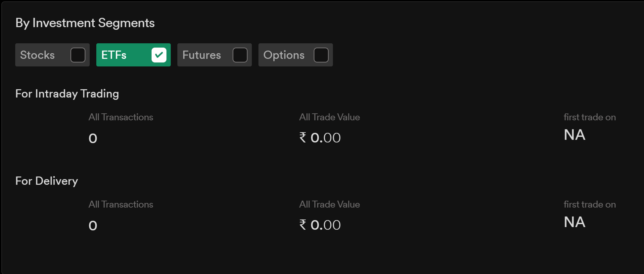Uncheck the ETFs segment checkbox

click(x=159, y=55)
